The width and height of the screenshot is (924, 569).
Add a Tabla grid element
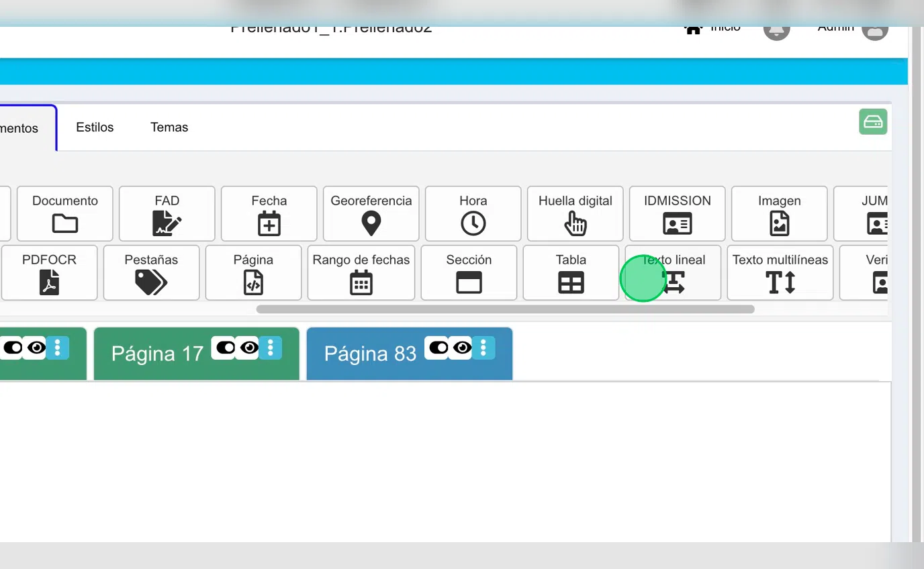571,272
